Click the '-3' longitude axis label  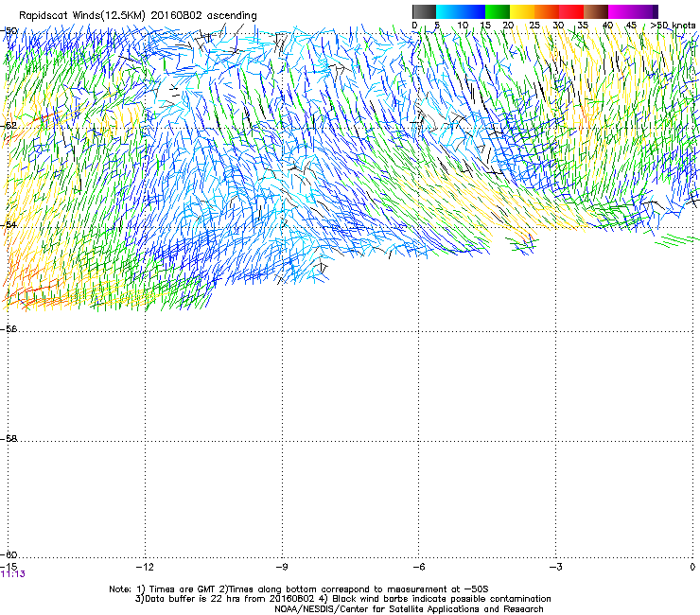[x=555, y=567]
